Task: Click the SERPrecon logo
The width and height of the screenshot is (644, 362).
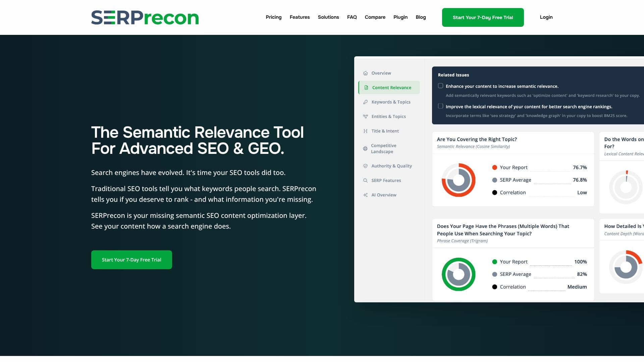Action: [x=145, y=17]
